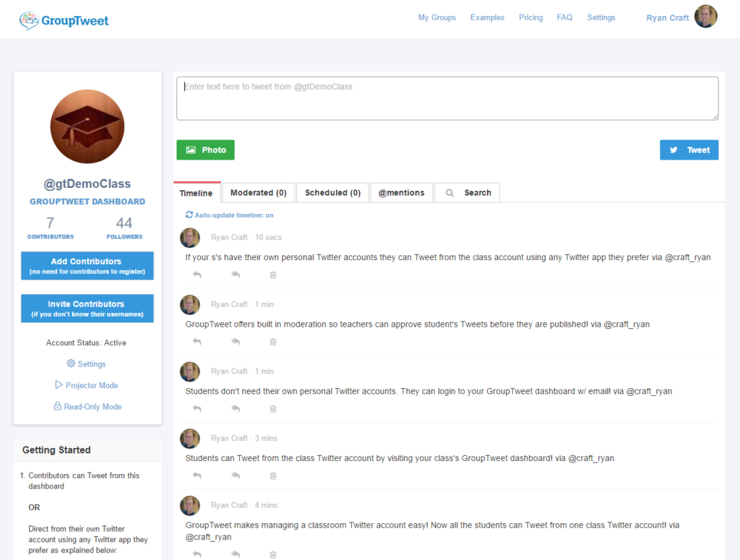Click the green Photo button
Image resolution: width=740 pixels, height=560 pixels.
[x=205, y=150]
